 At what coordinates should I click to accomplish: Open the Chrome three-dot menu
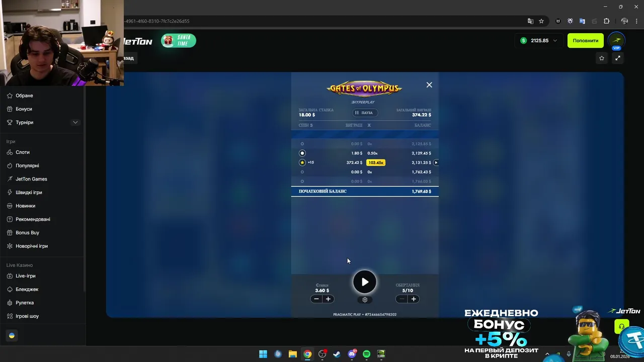click(636, 21)
